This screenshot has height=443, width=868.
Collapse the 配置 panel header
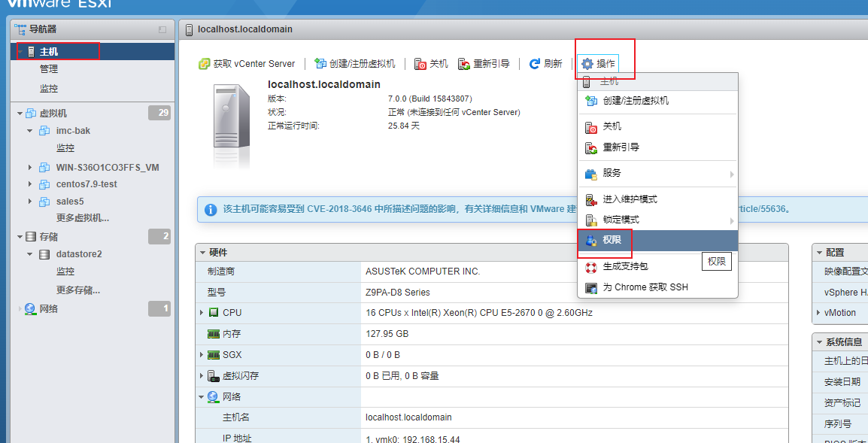[x=819, y=253]
